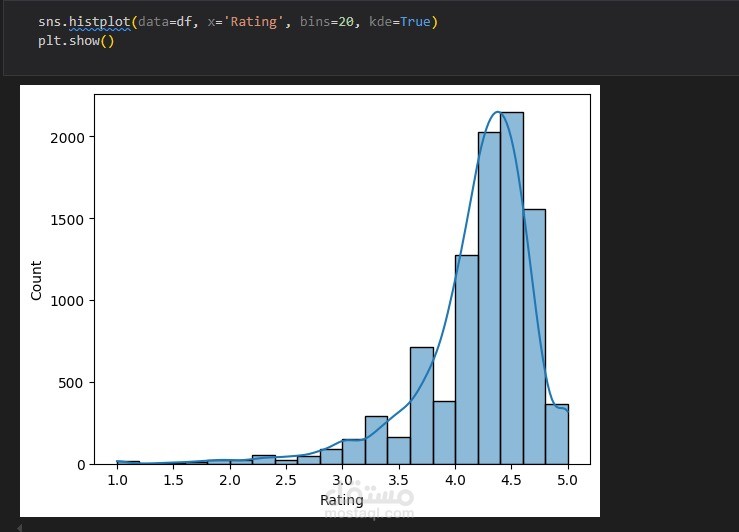
Task: Click the 1.5 tick label on x-axis
Action: pyautogui.click(x=173, y=480)
